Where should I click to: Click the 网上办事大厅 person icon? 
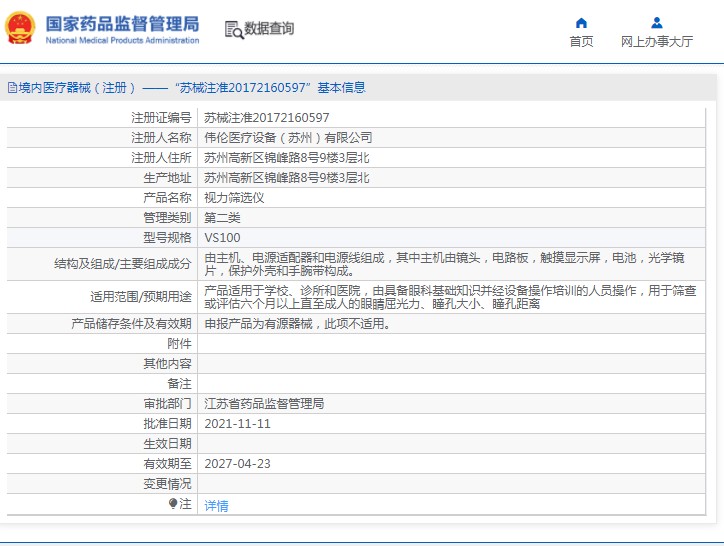tap(656, 23)
